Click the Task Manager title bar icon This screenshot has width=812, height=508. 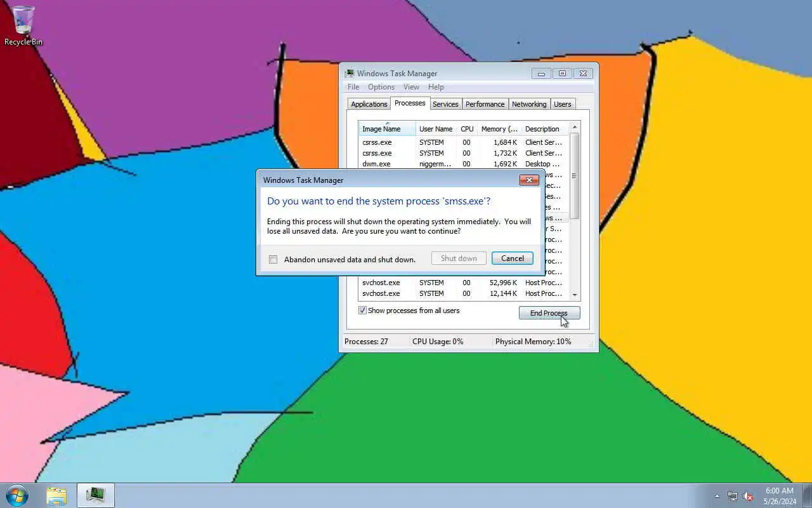[x=350, y=73]
